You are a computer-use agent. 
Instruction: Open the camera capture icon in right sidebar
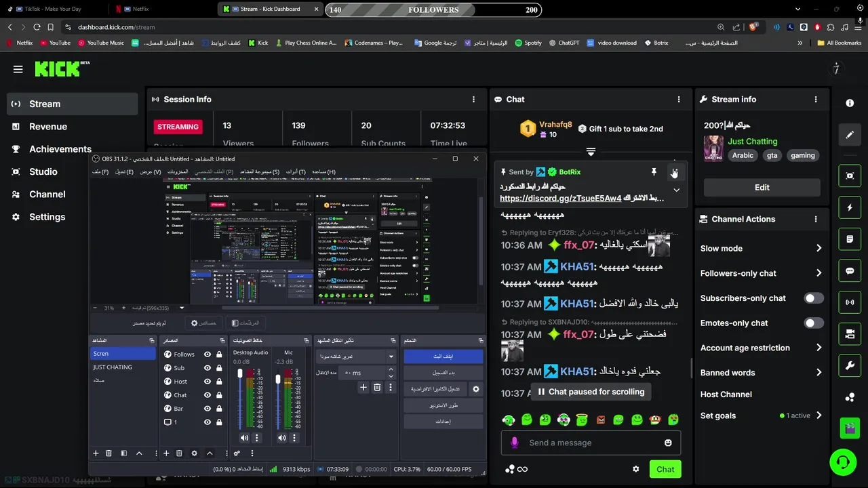coord(850,176)
